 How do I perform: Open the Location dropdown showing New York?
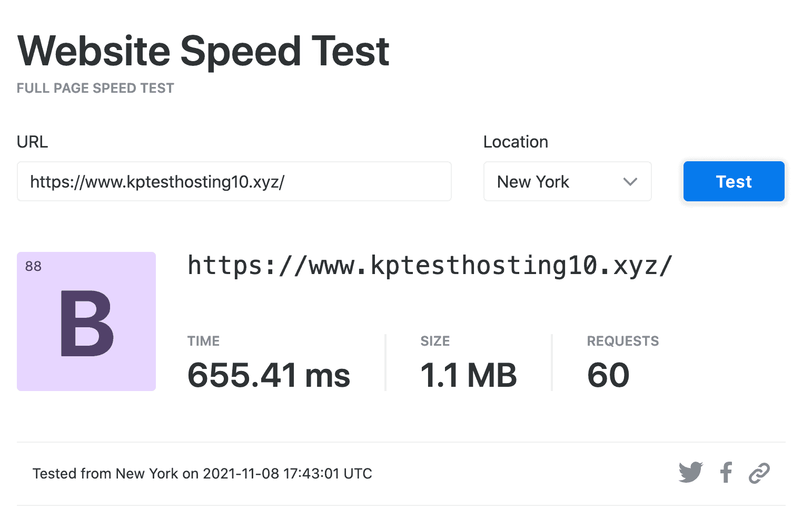567,182
